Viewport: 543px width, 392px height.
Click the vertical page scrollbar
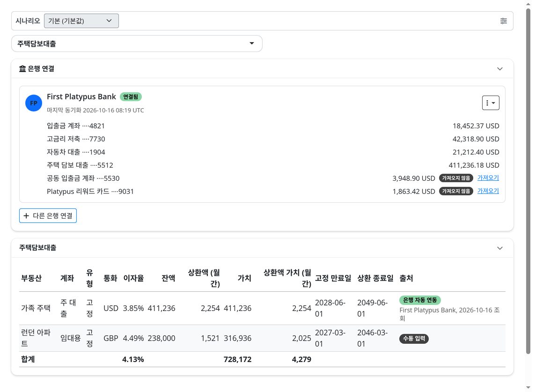coord(528,180)
